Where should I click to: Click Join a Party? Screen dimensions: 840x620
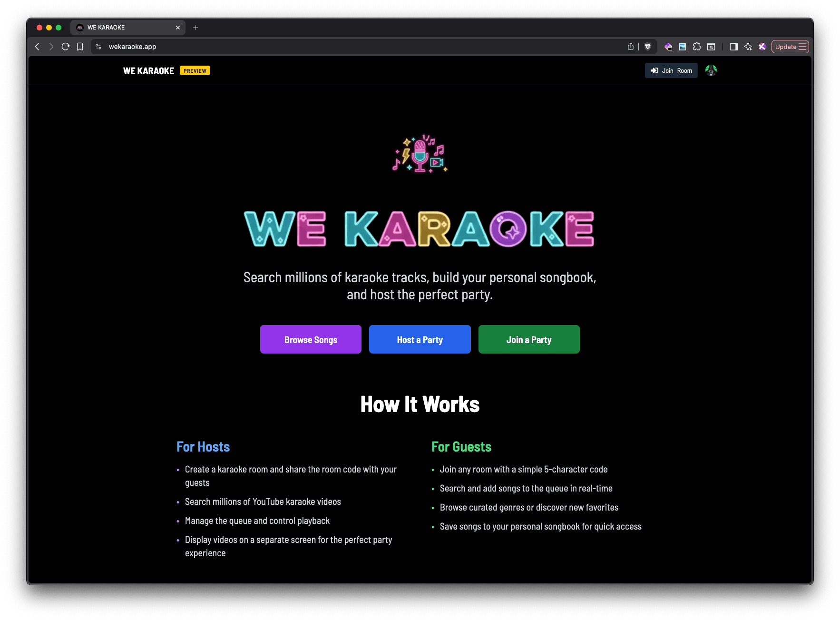(x=529, y=339)
